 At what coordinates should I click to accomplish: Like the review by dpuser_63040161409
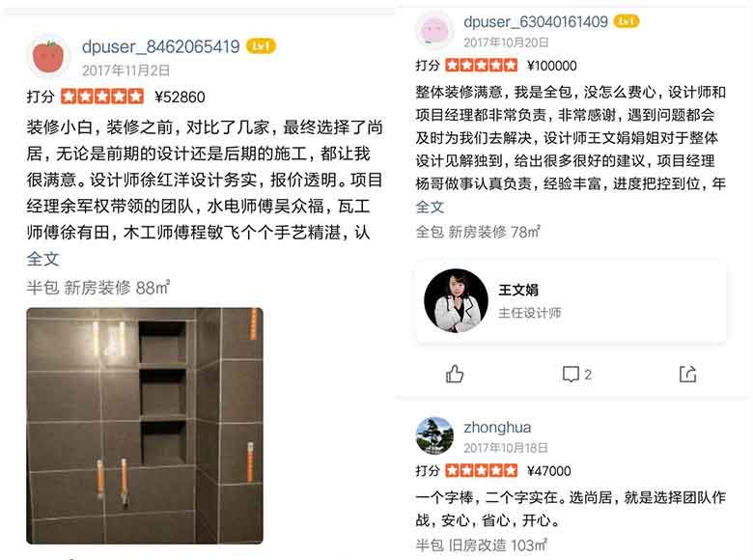pos(455,374)
